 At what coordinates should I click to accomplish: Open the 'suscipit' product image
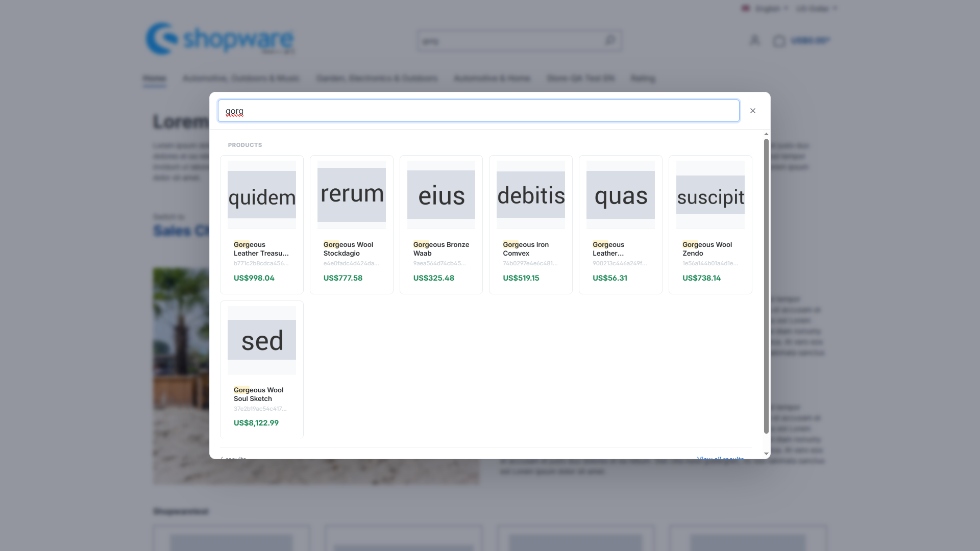(710, 195)
